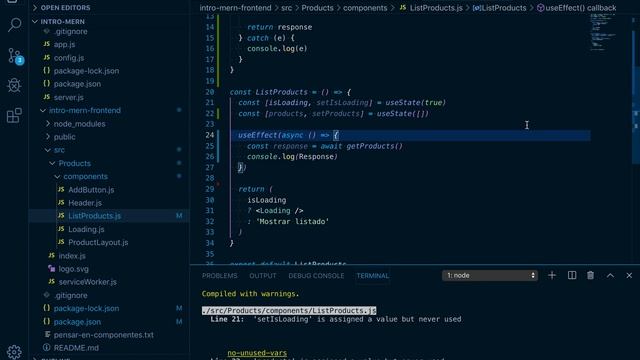Switch to the PROBLEMS tab
This screenshot has height=360, width=640.
coord(220,276)
